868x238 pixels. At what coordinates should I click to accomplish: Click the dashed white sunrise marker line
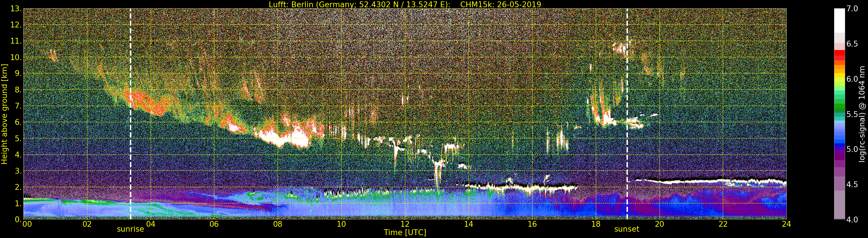(130, 114)
